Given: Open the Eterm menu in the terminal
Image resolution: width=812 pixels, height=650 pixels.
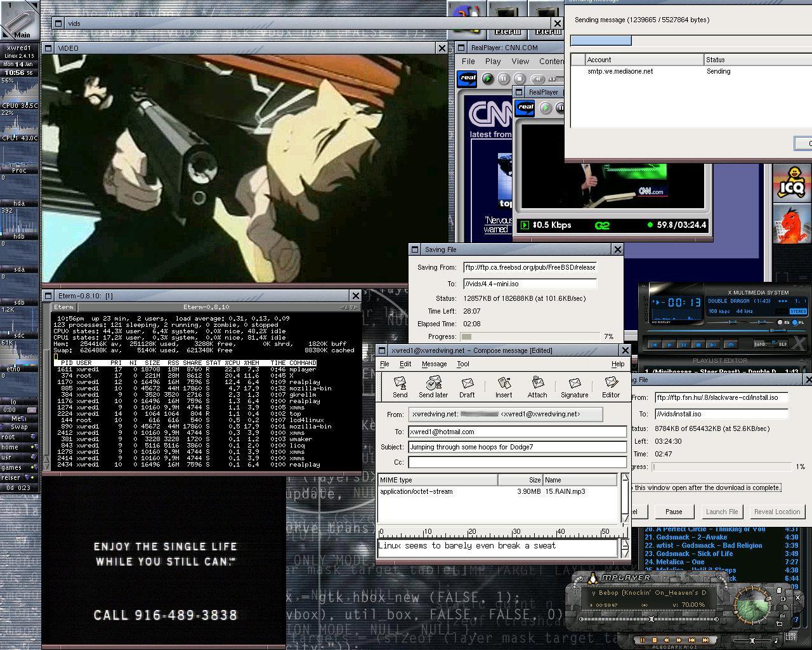Looking at the screenshot, I should [63, 307].
